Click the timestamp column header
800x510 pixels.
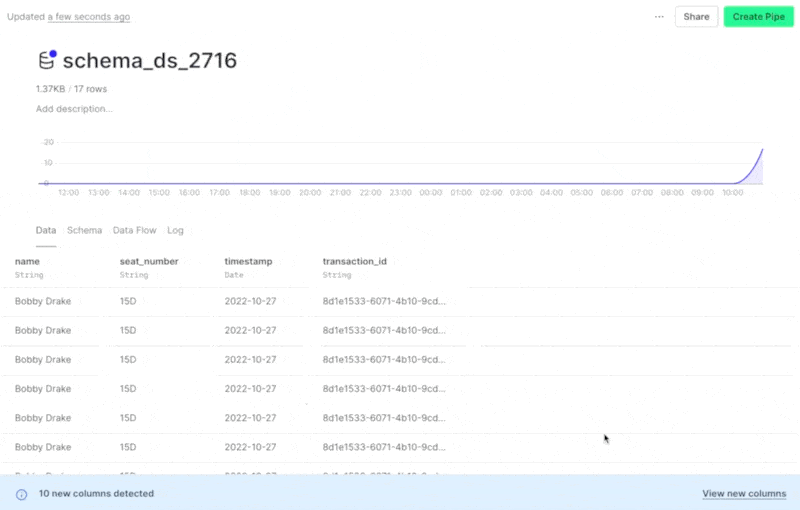pos(248,261)
